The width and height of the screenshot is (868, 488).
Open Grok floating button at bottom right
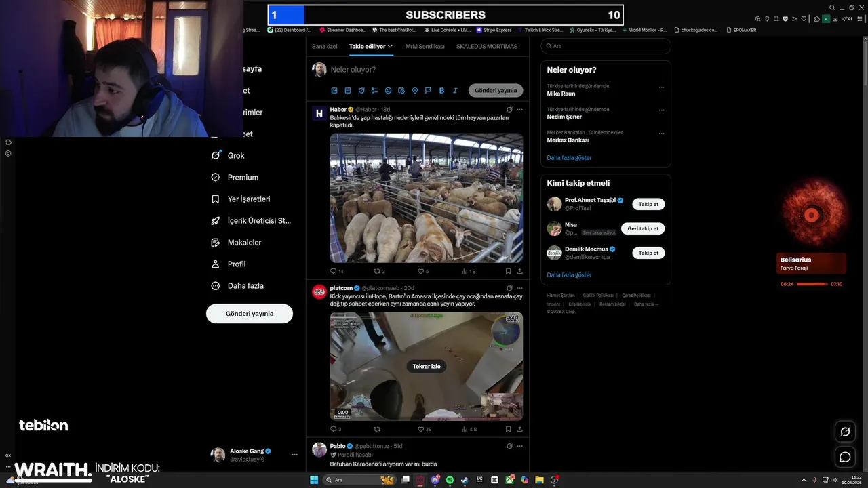click(x=845, y=432)
